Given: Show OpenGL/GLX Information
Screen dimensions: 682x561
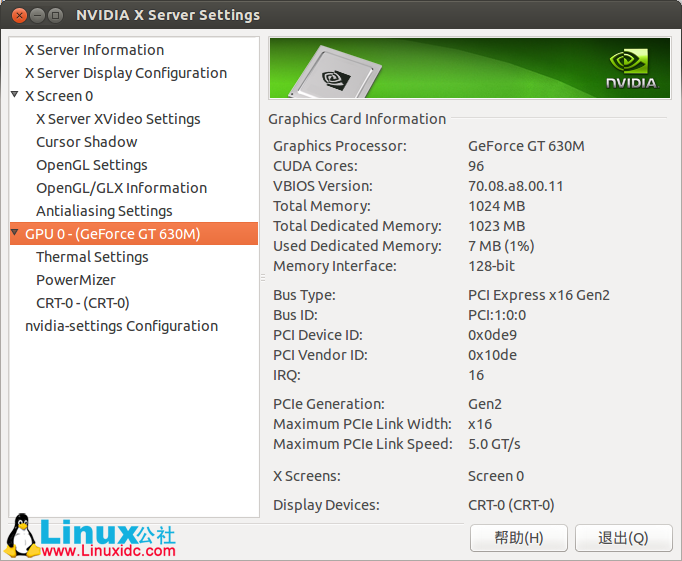Looking at the screenshot, I should [x=122, y=188].
